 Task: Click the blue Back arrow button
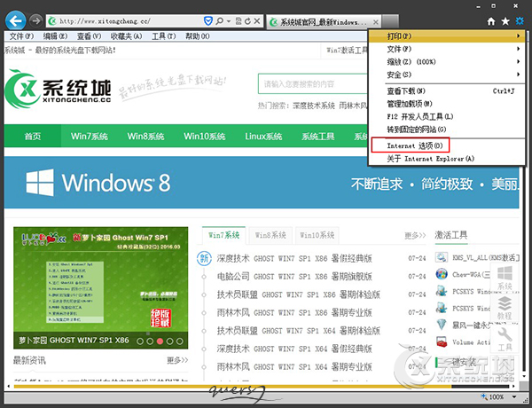tap(15, 21)
